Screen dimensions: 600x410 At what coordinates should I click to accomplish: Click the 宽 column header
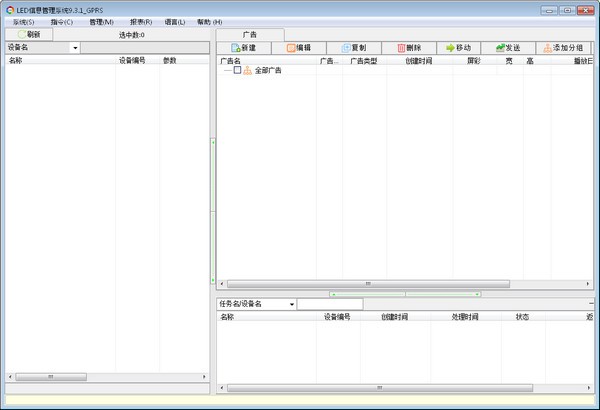click(509, 61)
